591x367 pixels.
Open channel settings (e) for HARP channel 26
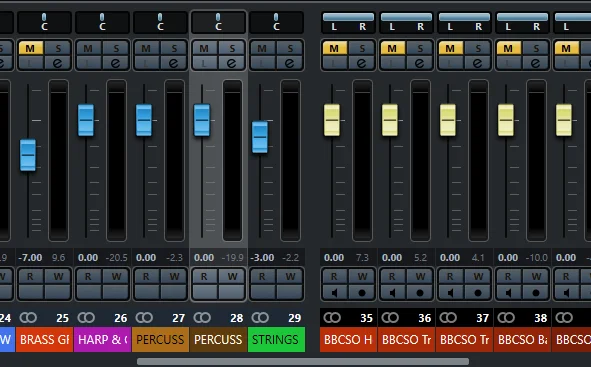click(116, 63)
